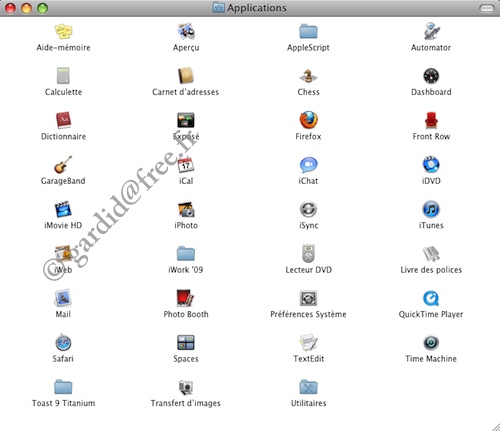Screen dimensions: 500x431
Task: Click the Front Row label
Action: [x=431, y=136]
